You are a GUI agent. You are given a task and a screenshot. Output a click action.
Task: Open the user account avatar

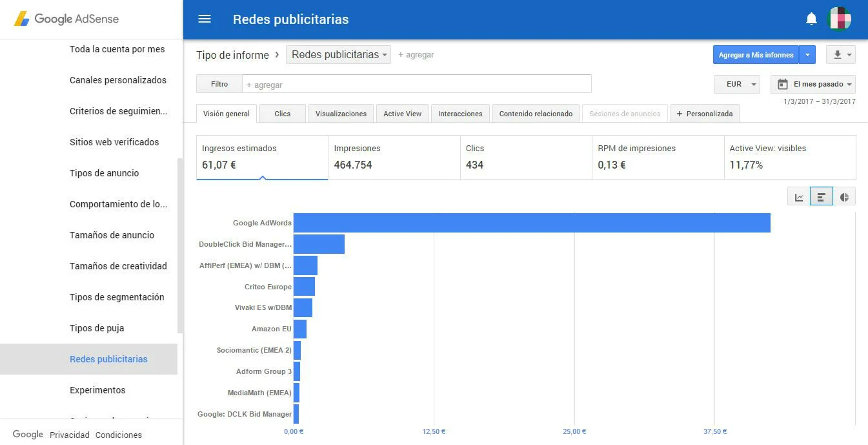pos(840,19)
